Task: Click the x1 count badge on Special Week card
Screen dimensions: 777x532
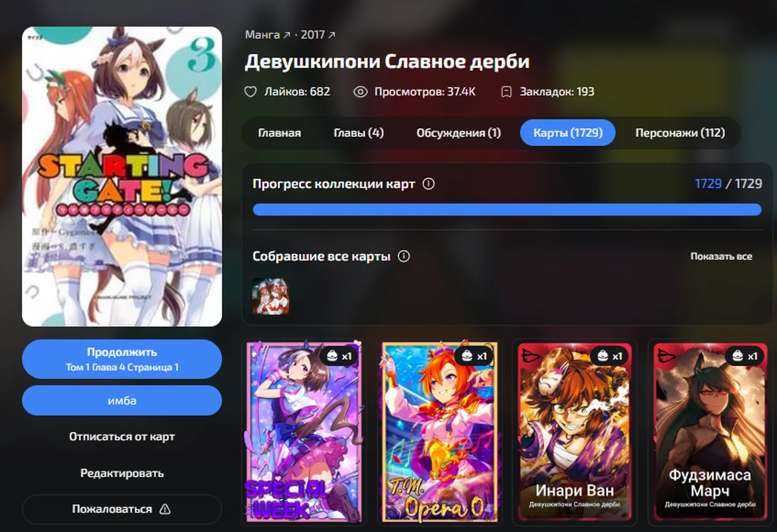Action: click(339, 356)
